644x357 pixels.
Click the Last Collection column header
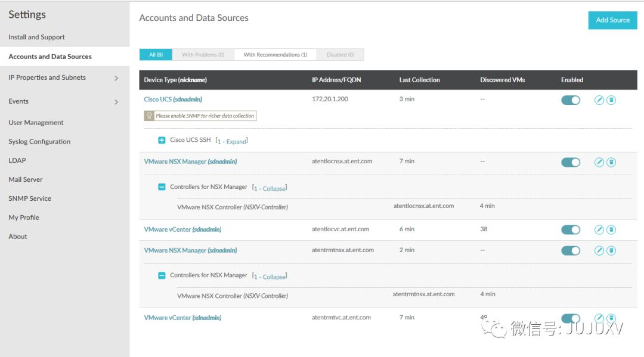(419, 80)
